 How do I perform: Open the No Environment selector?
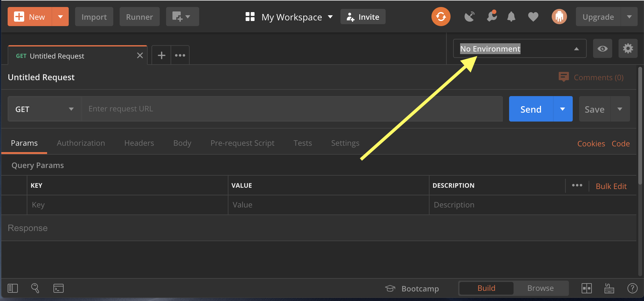(x=520, y=49)
